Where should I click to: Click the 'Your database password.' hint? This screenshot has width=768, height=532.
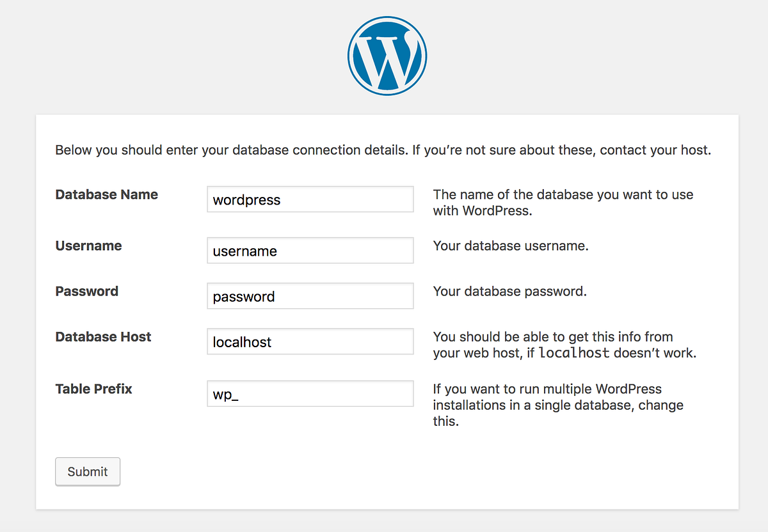[x=510, y=291]
